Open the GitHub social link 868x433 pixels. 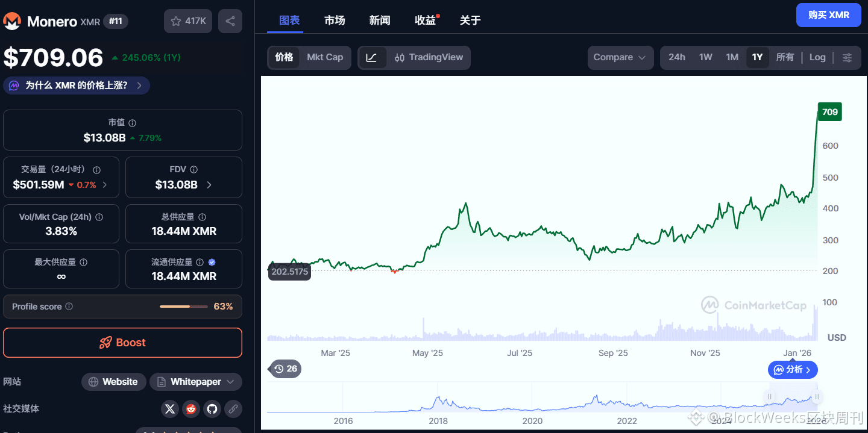pyautogui.click(x=212, y=409)
